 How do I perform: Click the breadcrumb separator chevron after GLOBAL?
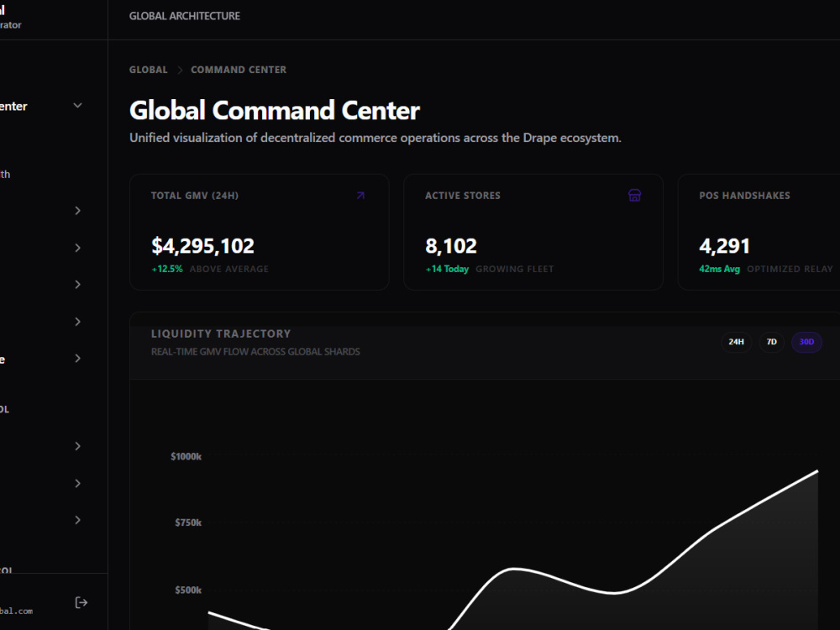180,71
